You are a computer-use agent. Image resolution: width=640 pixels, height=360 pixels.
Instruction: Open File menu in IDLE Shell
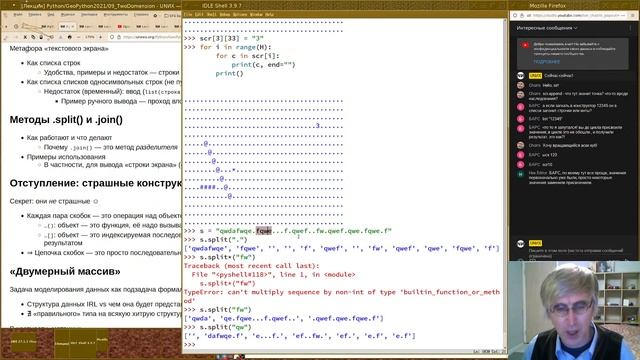188,14
